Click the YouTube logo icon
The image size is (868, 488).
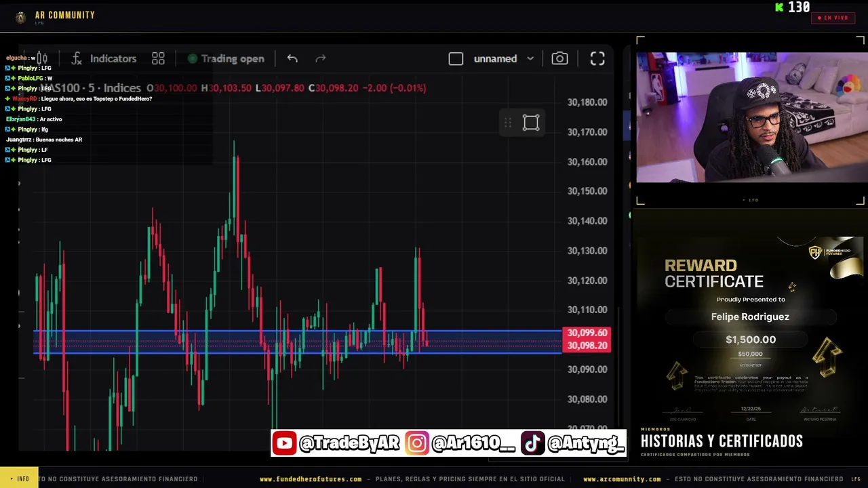284,443
